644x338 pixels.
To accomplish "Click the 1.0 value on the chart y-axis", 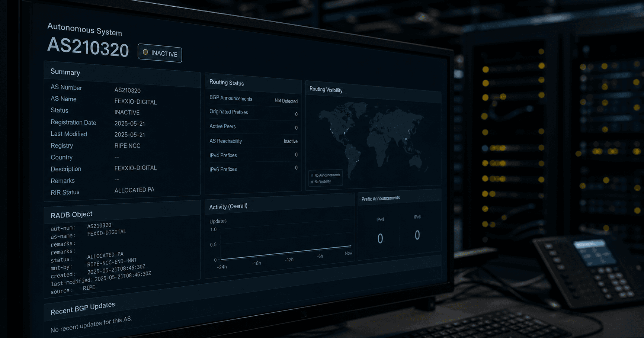I will tap(213, 229).
